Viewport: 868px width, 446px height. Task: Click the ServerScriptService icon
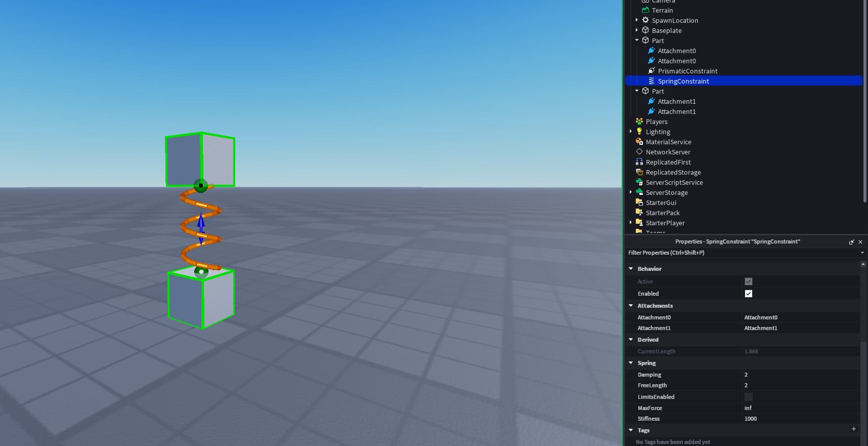639,182
